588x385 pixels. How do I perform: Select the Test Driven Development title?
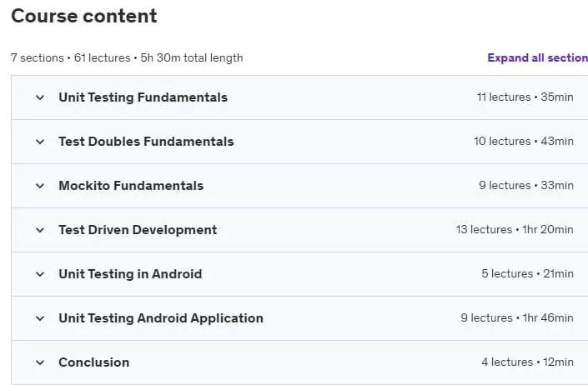[x=138, y=230]
